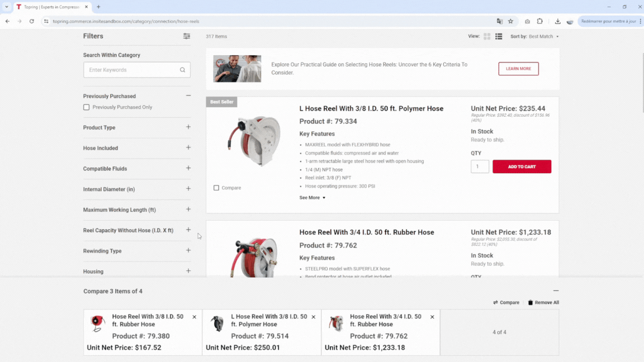The height and width of the screenshot is (362, 644).
Task: Expand the Internal Diameter filter
Action: 188,189
